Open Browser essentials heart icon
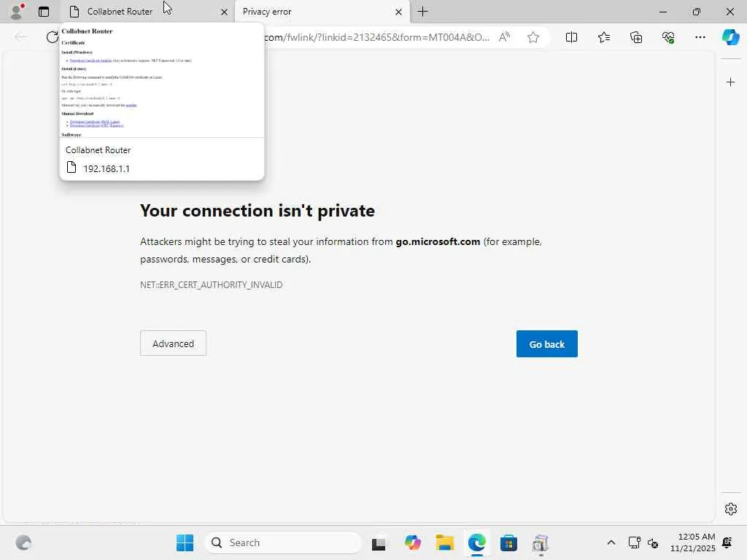The width and height of the screenshot is (747, 560). coord(668,37)
